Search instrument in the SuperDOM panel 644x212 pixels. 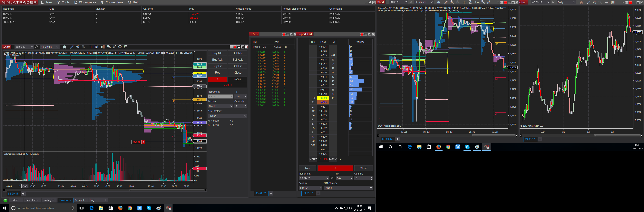point(332,178)
